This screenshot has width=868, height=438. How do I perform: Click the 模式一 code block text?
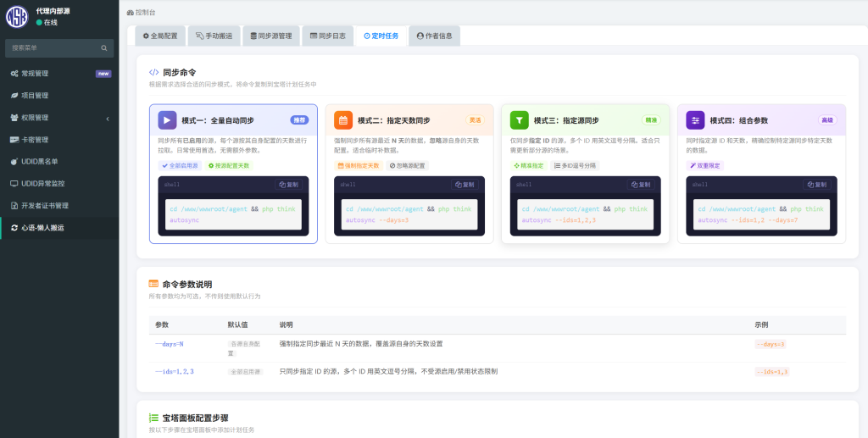233,214
